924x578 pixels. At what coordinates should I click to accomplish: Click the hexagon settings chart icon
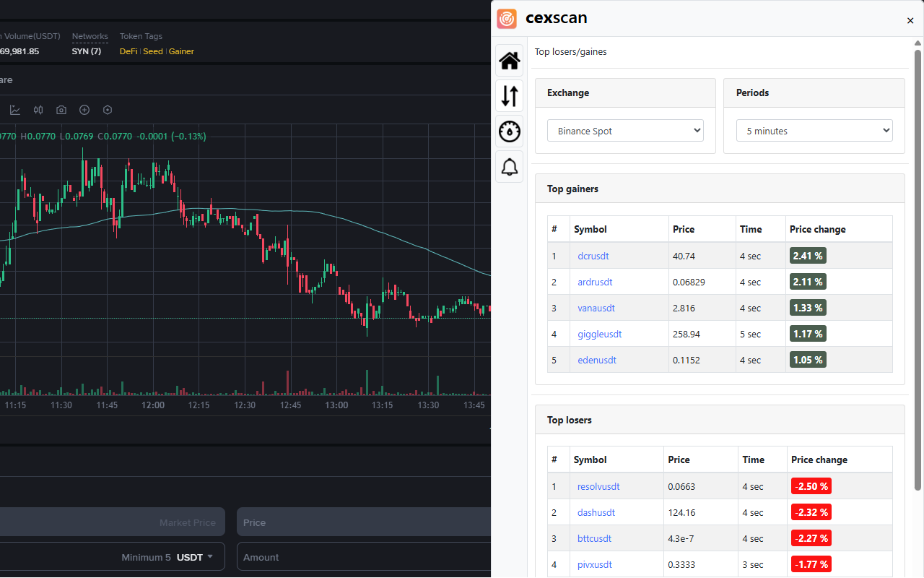point(108,110)
